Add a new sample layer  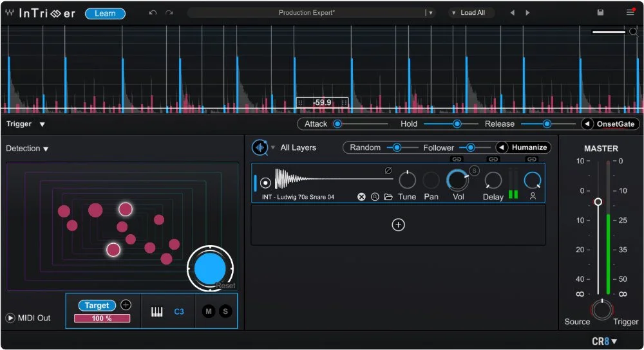(398, 225)
